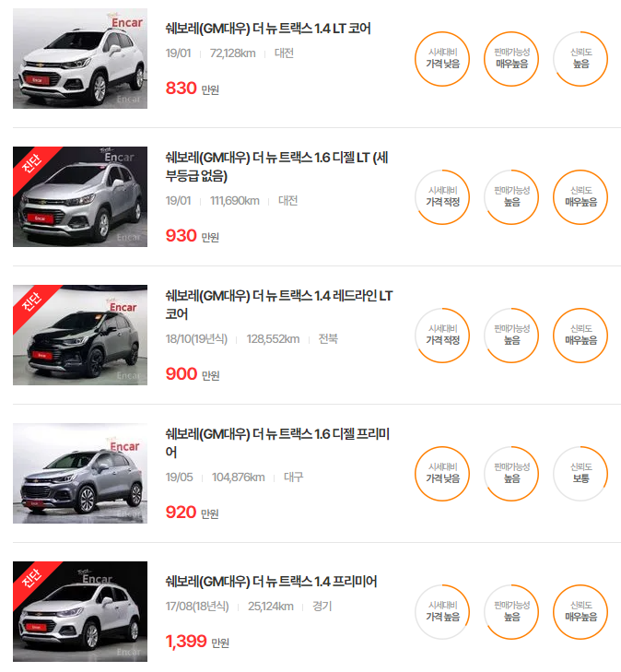Screen dimensions: 621x672
Task: Click 판매가능성 높음 gauge of 900만원 car
Action: pyautogui.click(x=511, y=336)
